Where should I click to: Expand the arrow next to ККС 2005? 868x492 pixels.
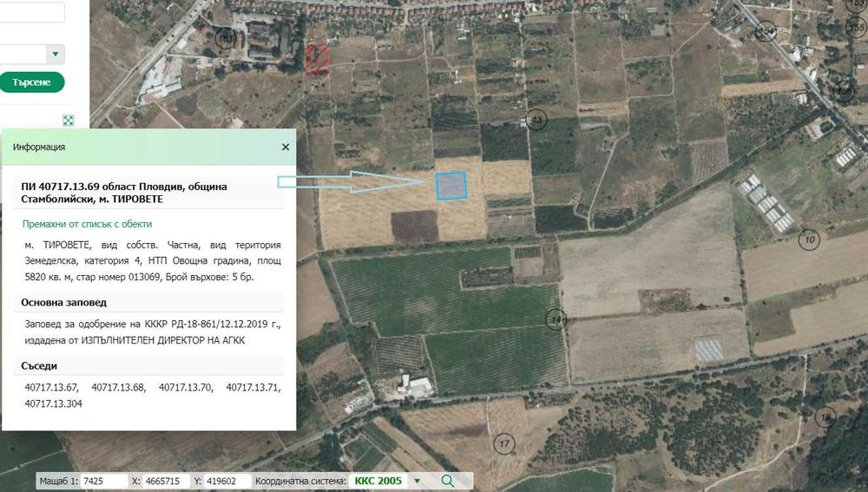pos(418,481)
